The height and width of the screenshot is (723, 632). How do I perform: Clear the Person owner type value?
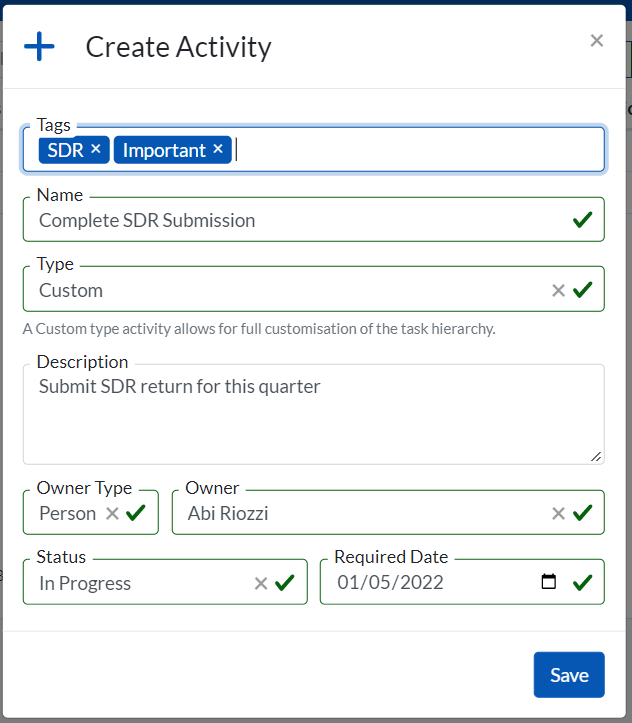[x=112, y=513]
